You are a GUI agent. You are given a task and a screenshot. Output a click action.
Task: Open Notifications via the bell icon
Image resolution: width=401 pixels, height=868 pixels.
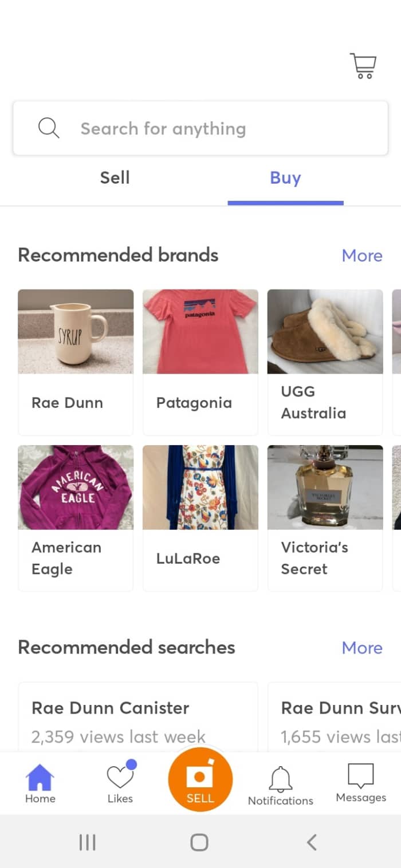(280, 779)
